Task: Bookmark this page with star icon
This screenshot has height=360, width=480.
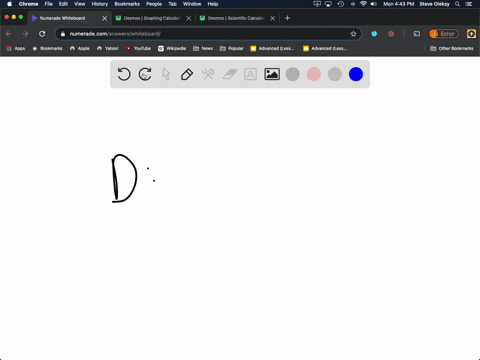Action: tap(353, 34)
